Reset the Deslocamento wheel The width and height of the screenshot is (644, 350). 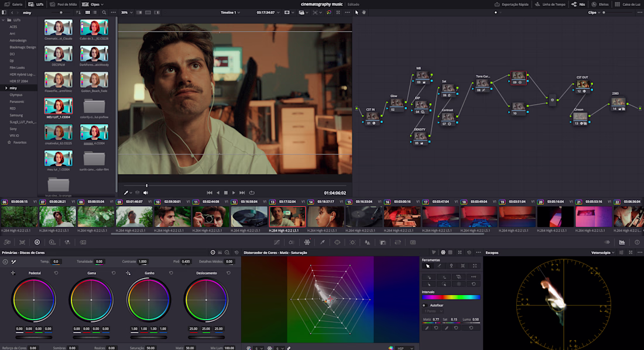tap(229, 273)
